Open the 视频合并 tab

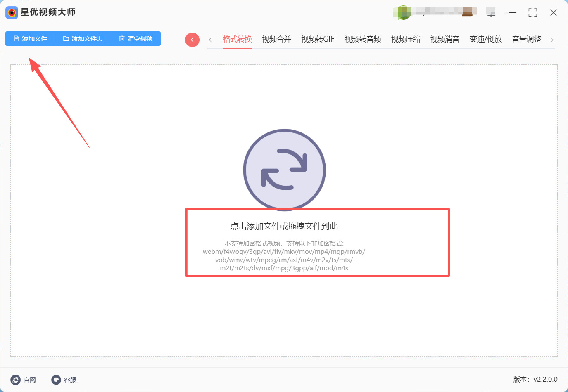click(x=276, y=39)
